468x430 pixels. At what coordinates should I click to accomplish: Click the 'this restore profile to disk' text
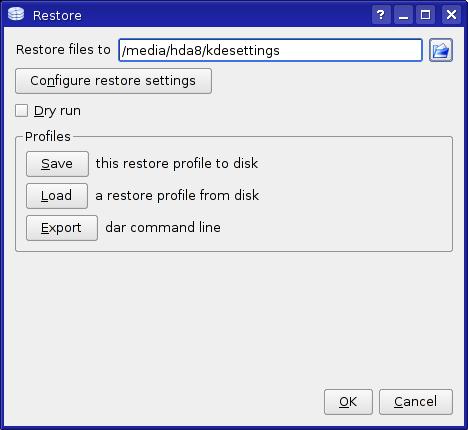coord(177,163)
